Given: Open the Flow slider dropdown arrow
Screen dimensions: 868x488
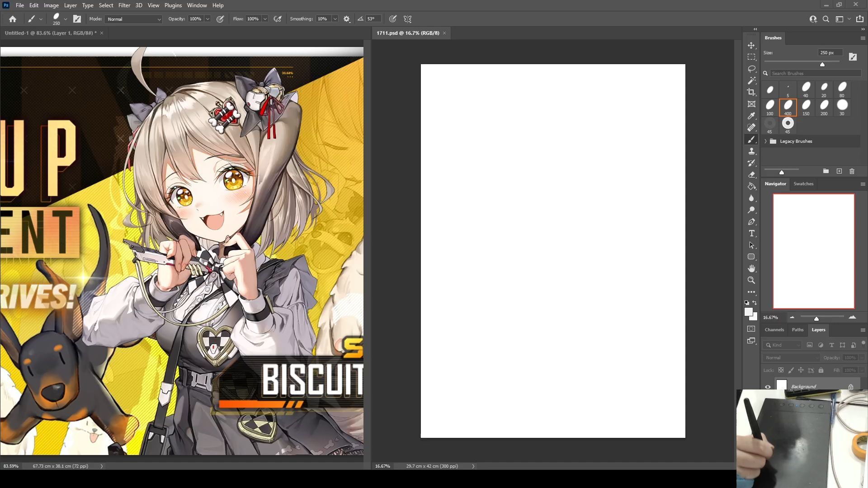Looking at the screenshot, I should pos(265,19).
